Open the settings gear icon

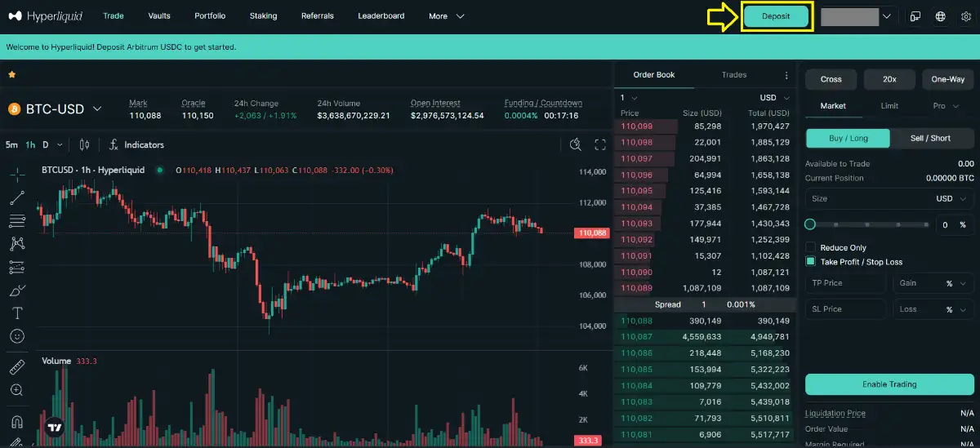click(965, 16)
